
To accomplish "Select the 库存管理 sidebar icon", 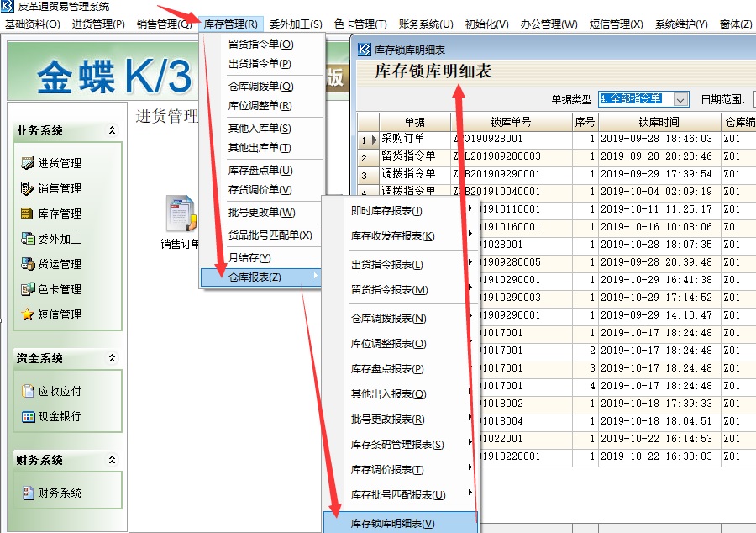I will [28, 214].
